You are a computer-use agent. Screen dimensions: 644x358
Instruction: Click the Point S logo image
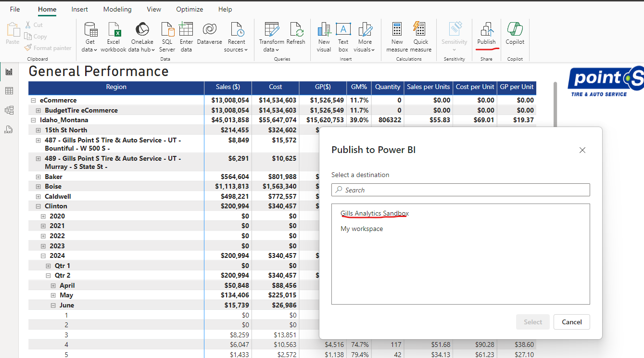(606, 81)
